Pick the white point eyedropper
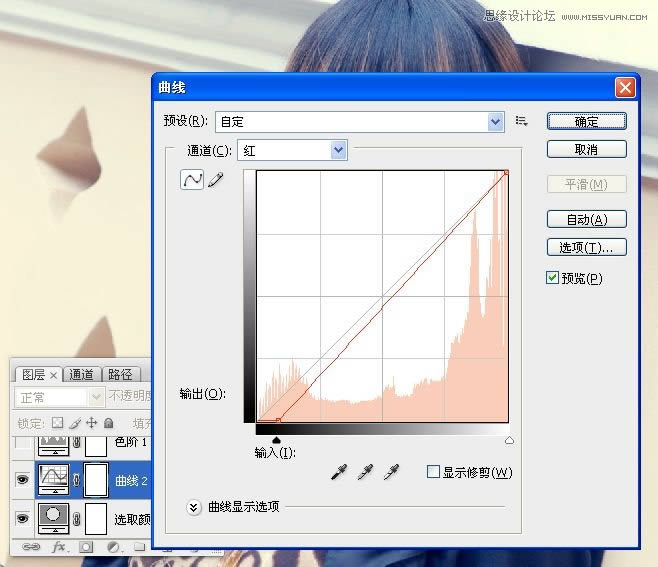Viewport: 658px width, 567px height. (391, 472)
